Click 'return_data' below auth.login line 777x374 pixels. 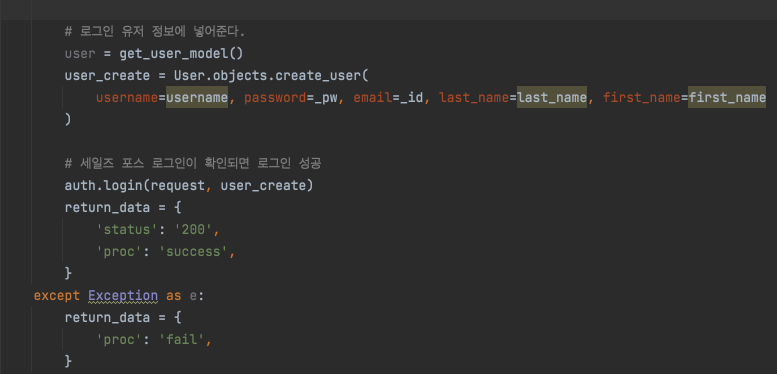click(107, 208)
